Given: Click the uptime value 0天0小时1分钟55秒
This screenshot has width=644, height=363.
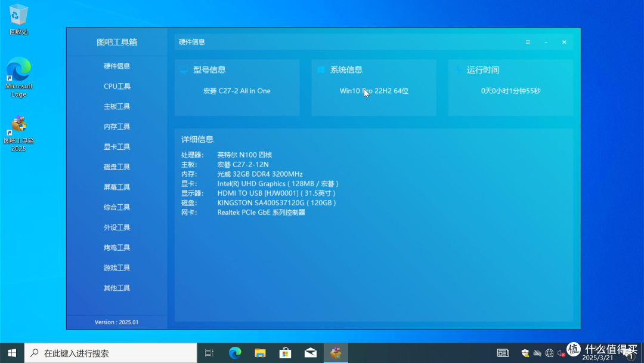Looking at the screenshot, I should pos(510,91).
